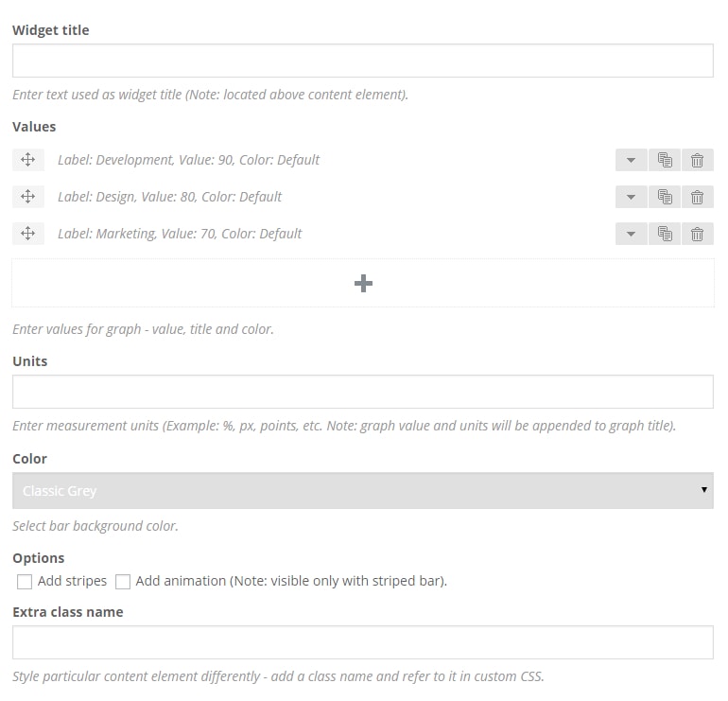Duplicate the Development value row
This screenshot has height=701, width=728.
click(x=665, y=160)
